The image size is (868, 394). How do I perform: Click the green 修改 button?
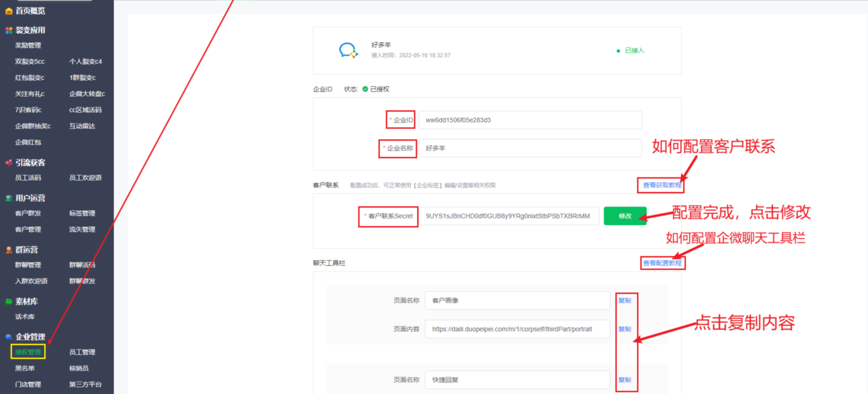[625, 216]
